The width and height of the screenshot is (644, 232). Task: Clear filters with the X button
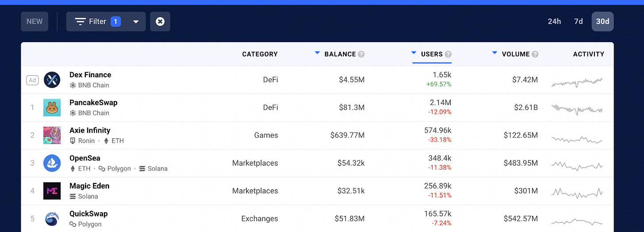click(x=160, y=21)
